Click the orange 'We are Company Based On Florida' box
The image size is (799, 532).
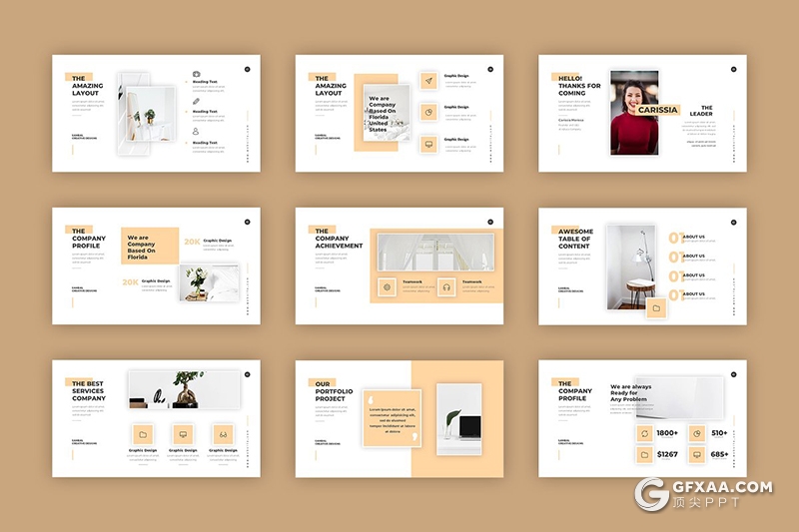click(149, 246)
